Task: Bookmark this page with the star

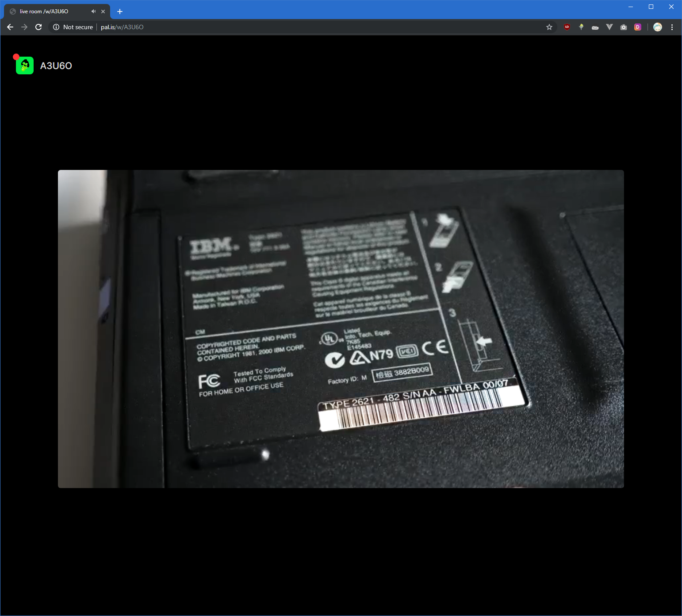Action: click(549, 27)
